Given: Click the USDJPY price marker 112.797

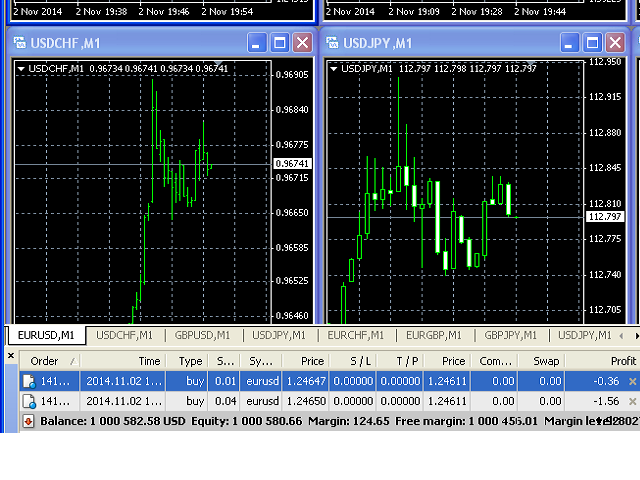Looking at the screenshot, I should point(605,216).
